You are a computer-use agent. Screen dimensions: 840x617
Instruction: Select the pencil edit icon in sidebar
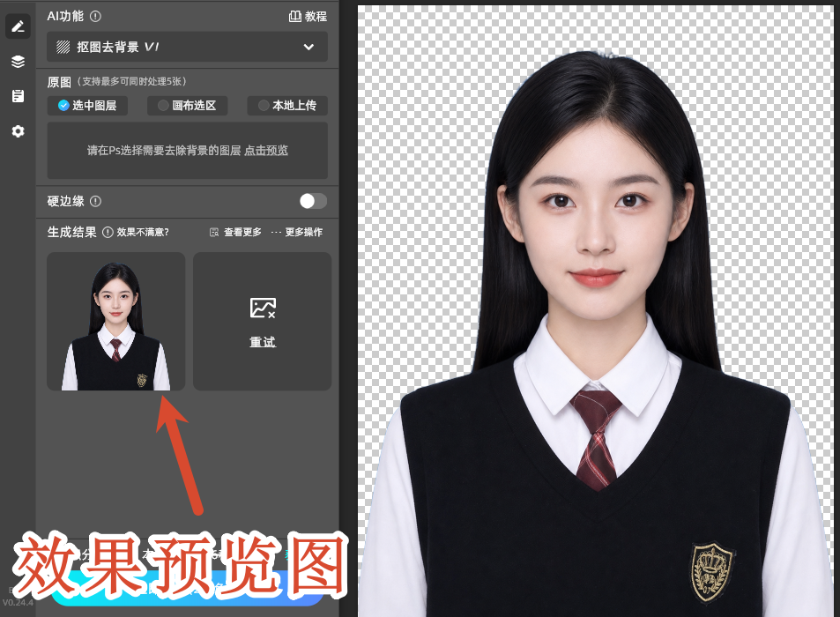pyautogui.click(x=18, y=26)
